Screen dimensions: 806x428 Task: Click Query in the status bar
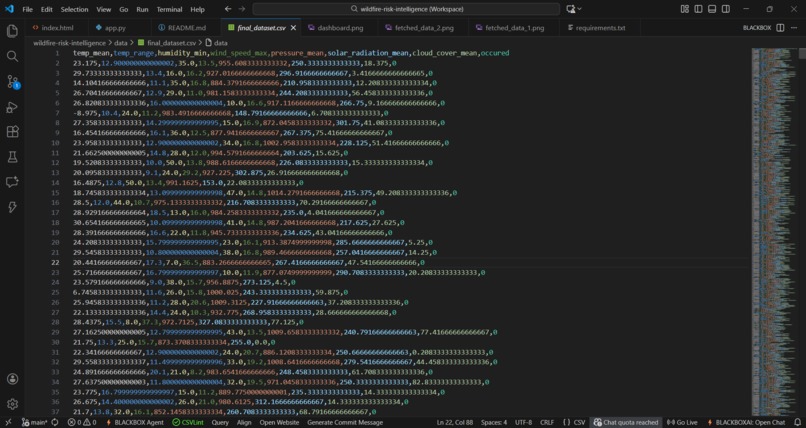pyautogui.click(x=220, y=422)
